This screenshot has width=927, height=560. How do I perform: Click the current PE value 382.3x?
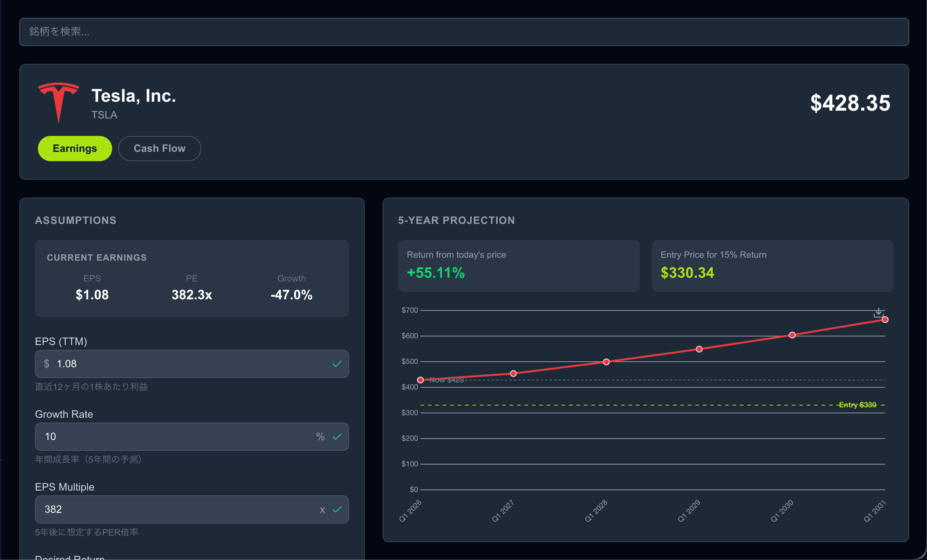pos(192,295)
